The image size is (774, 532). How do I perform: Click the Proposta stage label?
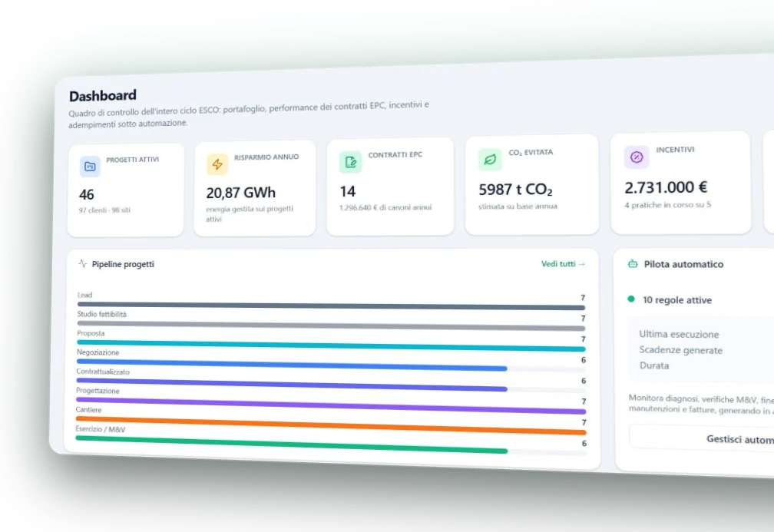(x=91, y=334)
